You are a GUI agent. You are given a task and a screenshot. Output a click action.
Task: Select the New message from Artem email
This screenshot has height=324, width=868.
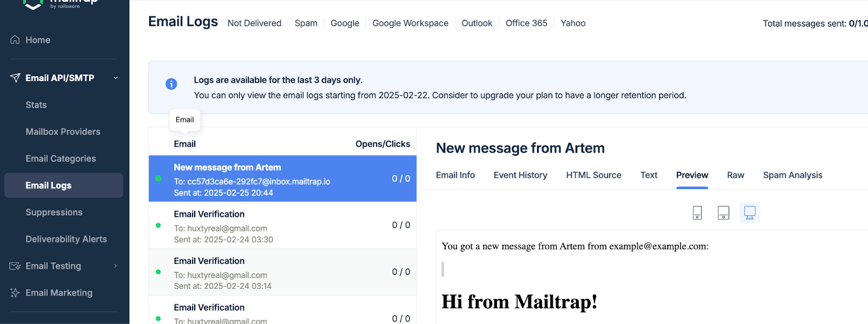tap(283, 179)
